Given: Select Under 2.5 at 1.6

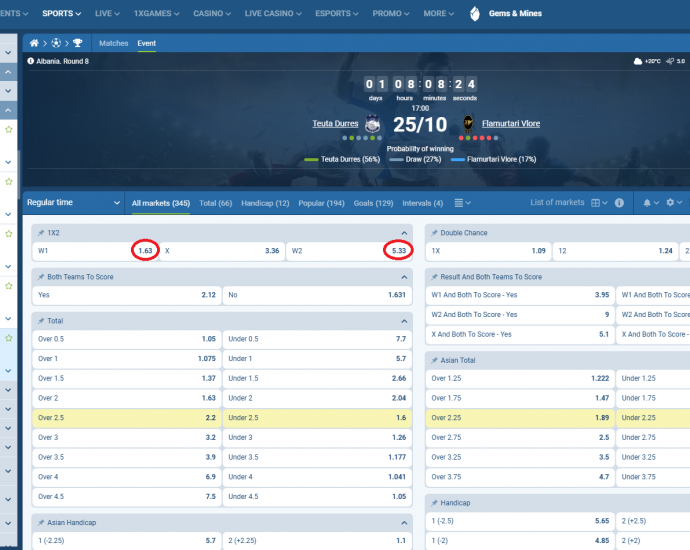Looking at the screenshot, I should 317,418.
